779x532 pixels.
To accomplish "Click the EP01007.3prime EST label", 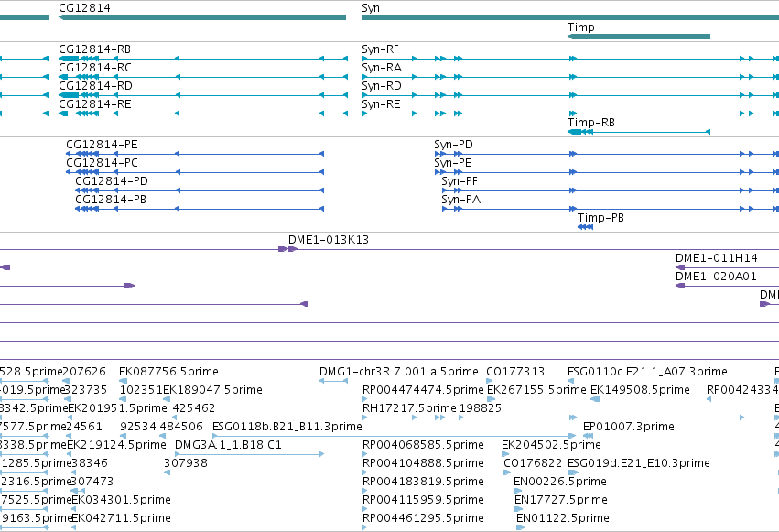I will [629, 427].
